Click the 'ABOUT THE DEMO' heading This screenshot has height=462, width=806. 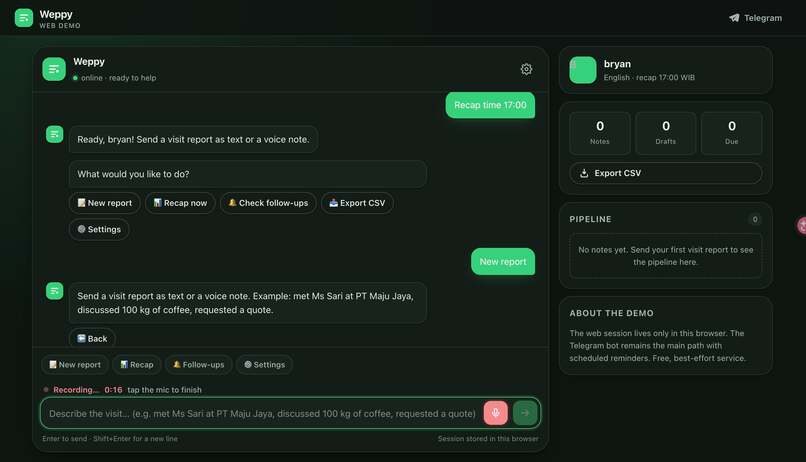(x=611, y=313)
